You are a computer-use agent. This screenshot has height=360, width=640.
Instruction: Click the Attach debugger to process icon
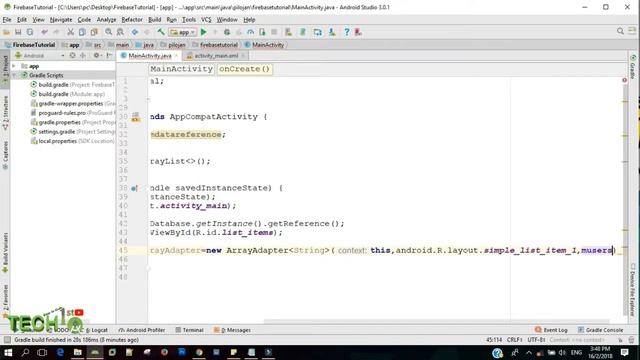(x=262, y=32)
